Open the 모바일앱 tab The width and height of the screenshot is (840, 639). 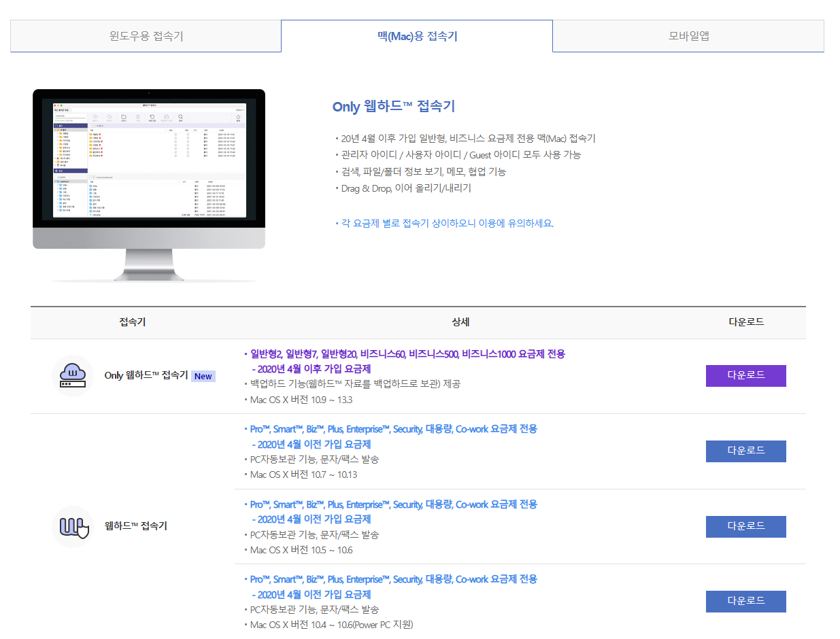point(688,36)
